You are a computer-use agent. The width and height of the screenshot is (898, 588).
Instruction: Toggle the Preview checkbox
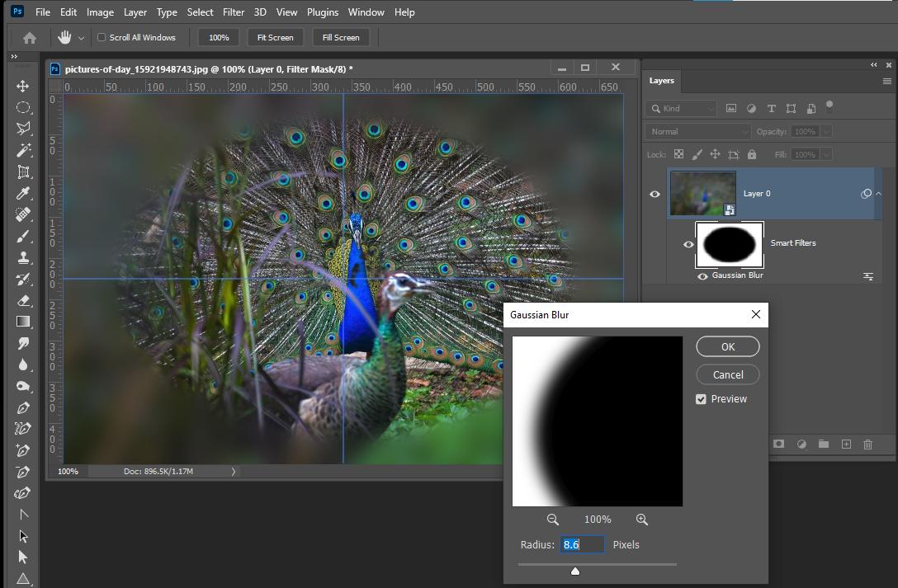(x=701, y=398)
